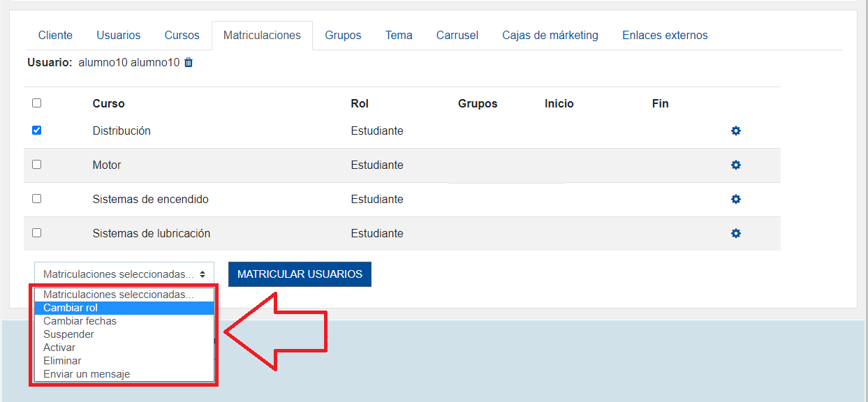
Task: Switch to the Usuarios tab
Action: tap(118, 35)
